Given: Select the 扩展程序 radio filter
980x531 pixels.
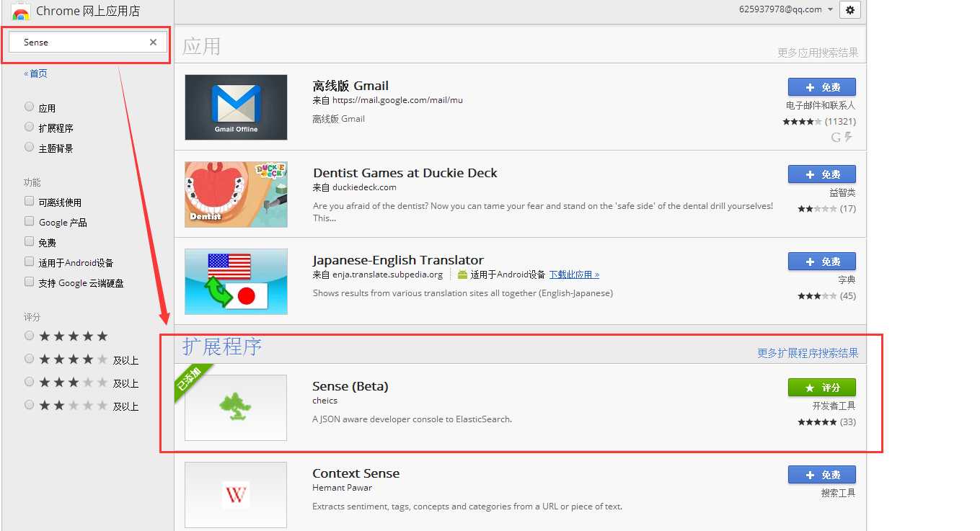Looking at the screenshot, I should coord(30,127).
